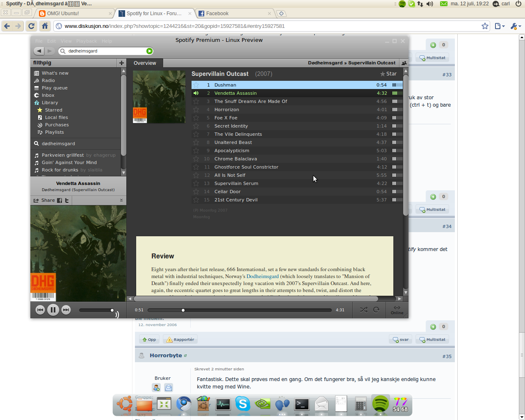Screen dimensions: 525x420
Task: Share track on Facebook icon
Action: point(59,201)
